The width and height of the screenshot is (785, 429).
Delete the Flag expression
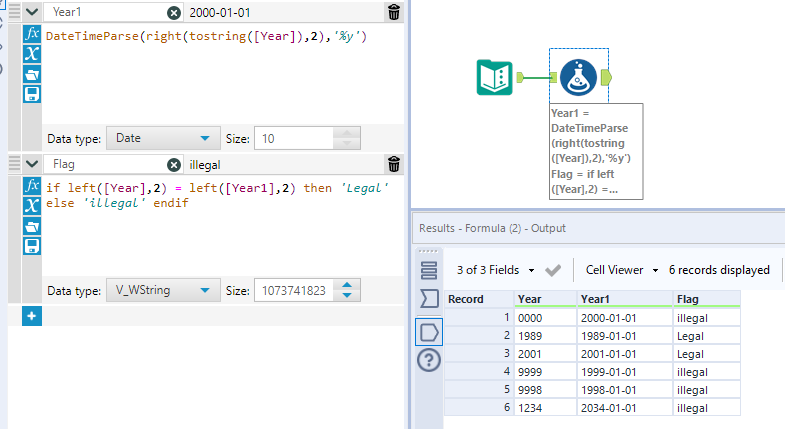[x=394, y=164]
